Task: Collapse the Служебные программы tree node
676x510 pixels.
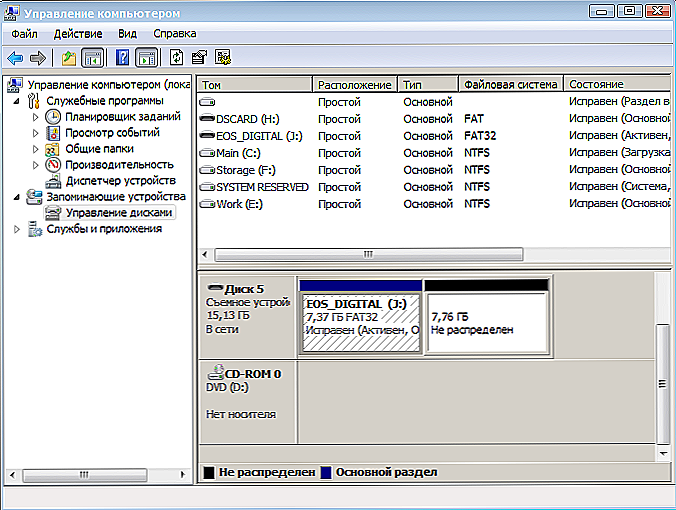Action: coord(16,102)
